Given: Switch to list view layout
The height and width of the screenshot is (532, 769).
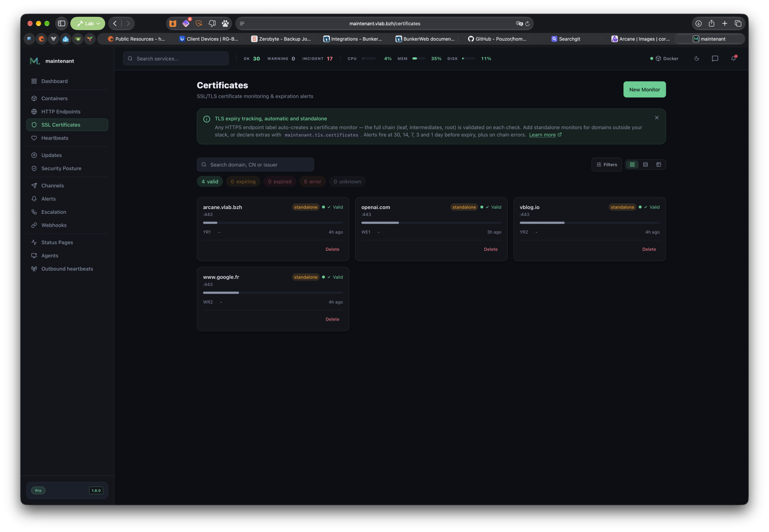Looking at the screenshot, I should pyautogui.click(x=645, y=164).
